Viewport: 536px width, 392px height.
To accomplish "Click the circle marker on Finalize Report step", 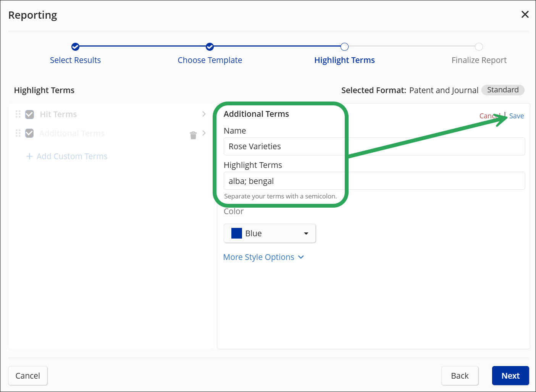I will click(x=479, y=47).
